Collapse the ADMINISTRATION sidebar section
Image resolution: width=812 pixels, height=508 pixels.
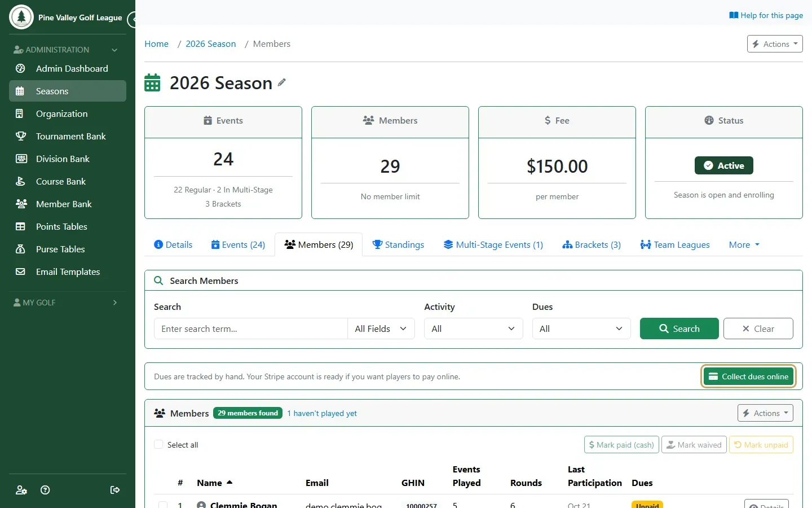67,50
